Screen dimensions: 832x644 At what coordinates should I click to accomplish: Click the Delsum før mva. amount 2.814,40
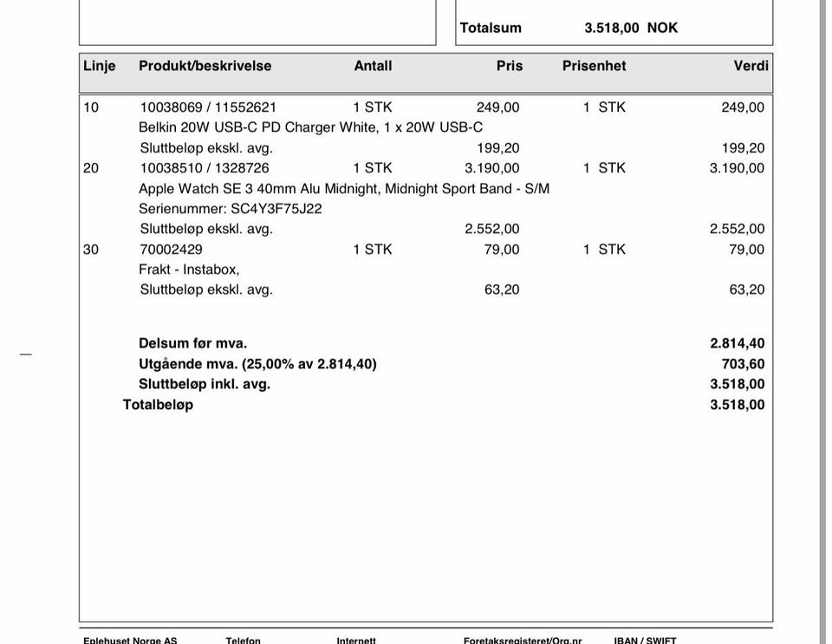pos(737,343)
